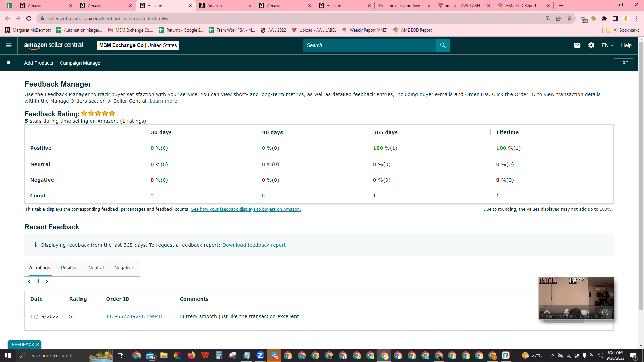Screen dimensions: 644x362
Task: Open the Margaret McDermott bookmark
Action: [x=28, y=30]
